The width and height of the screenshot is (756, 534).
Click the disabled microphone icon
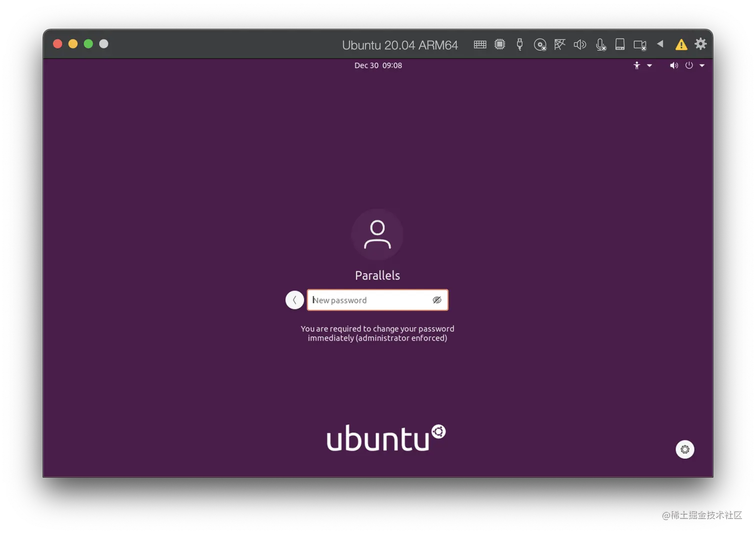click(x=600, y=44)
